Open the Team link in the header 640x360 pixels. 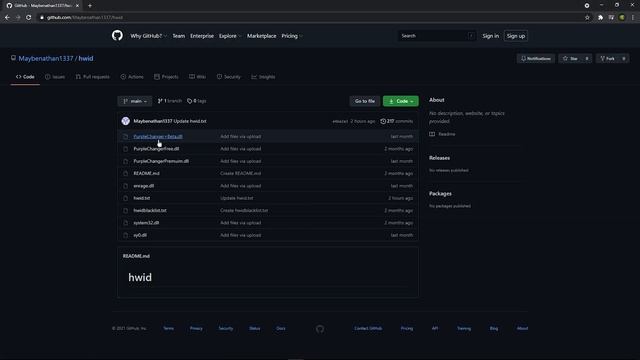pos(178,36)
